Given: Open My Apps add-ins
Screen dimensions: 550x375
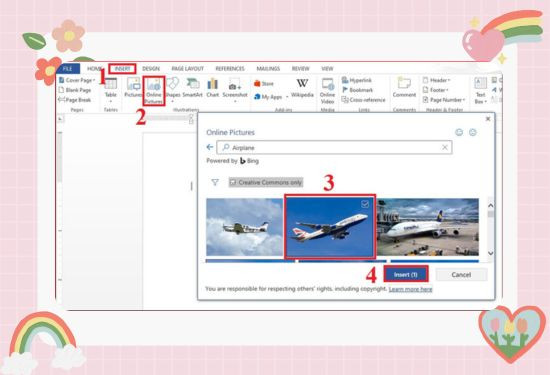Looking at the screenshot, I should coord(268,97).
